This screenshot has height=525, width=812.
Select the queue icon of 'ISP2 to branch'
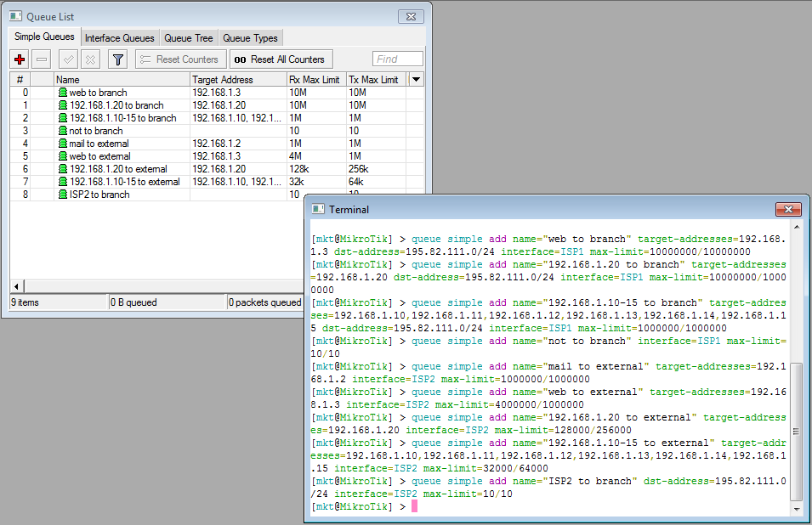tap(63, 195)
